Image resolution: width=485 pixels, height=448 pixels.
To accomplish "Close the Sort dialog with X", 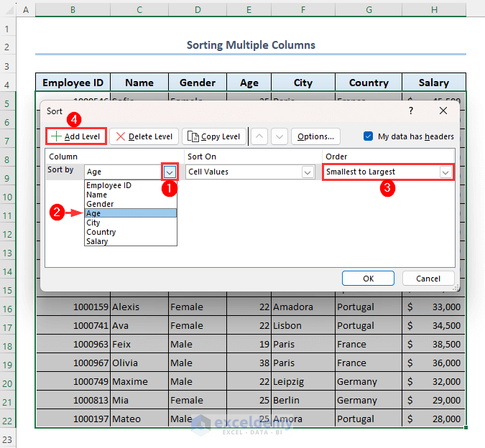I will [443, 111].
